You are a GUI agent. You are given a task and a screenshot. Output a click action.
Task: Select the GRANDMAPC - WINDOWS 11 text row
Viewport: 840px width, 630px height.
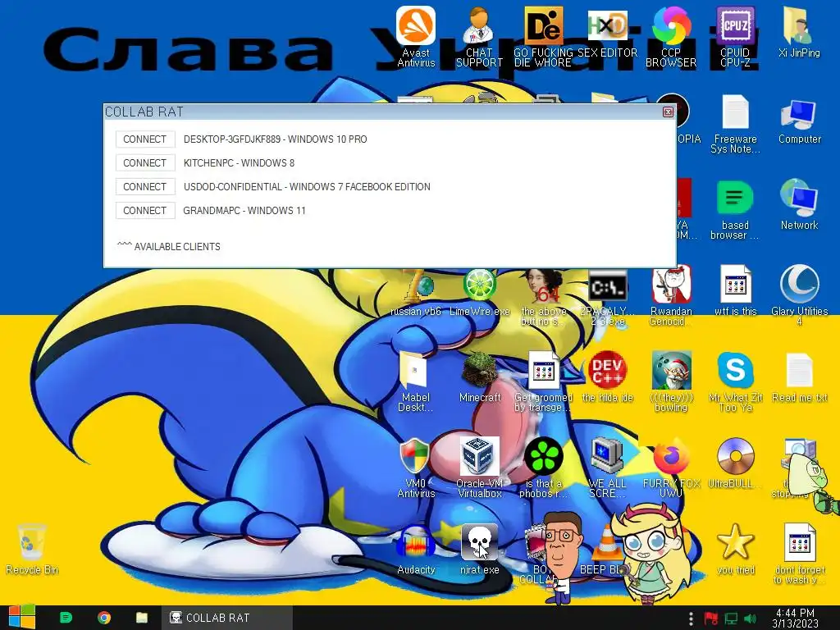(x=244, y=211)
